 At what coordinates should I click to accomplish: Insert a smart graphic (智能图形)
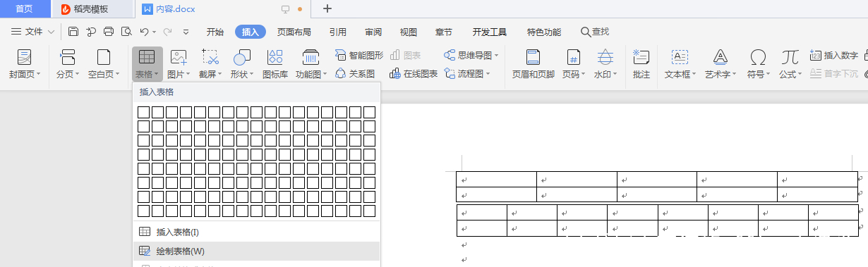tap(359, 55)
